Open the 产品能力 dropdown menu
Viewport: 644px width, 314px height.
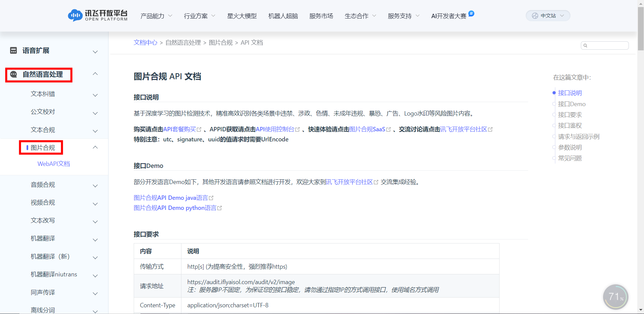[156, 16]
